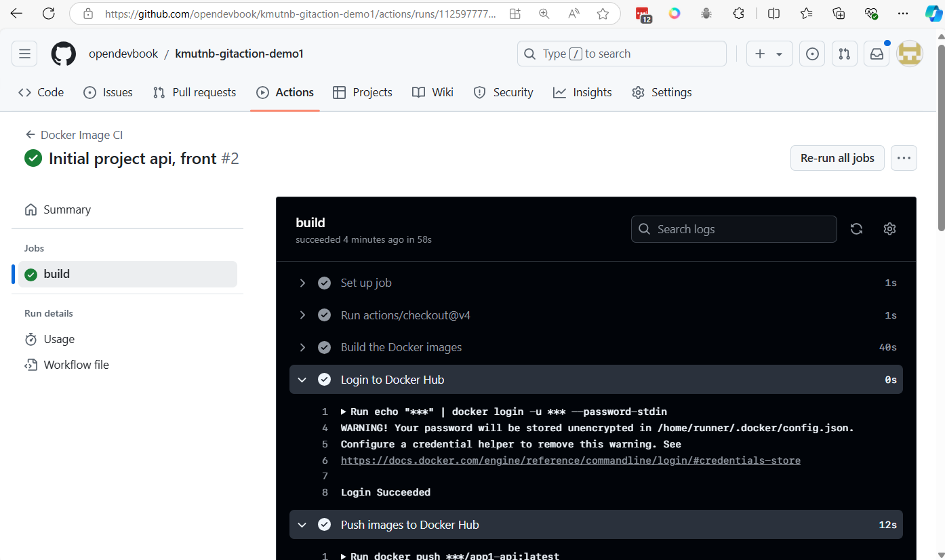The height and width of the screenshot is (560, 945).
Task: Open browser Collections icon
Action: [839, 14]
